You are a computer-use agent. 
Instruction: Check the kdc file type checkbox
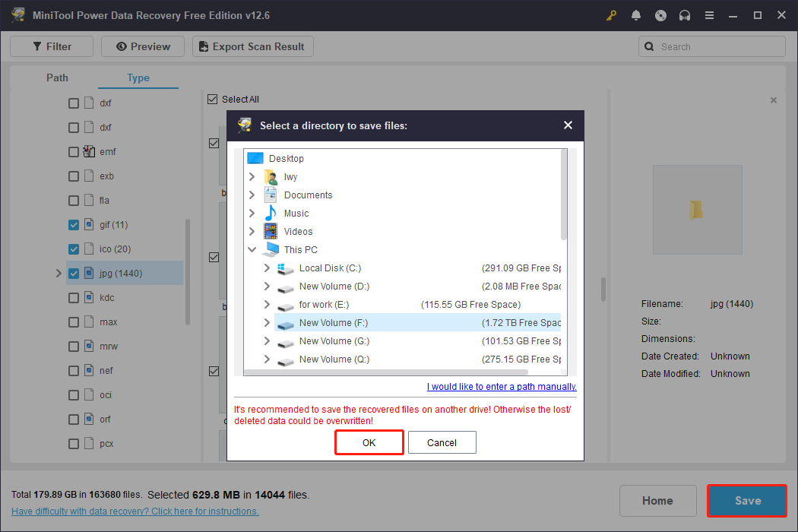click(74, 298)
